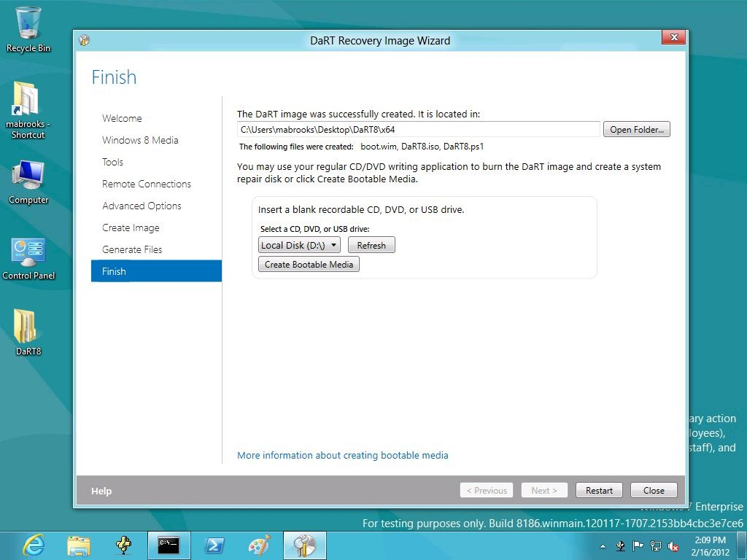Screen dimensions: 747x560
Task: Click the 'Select a CD, DVD, or USB drive:' label
Action: coord(315,229)
